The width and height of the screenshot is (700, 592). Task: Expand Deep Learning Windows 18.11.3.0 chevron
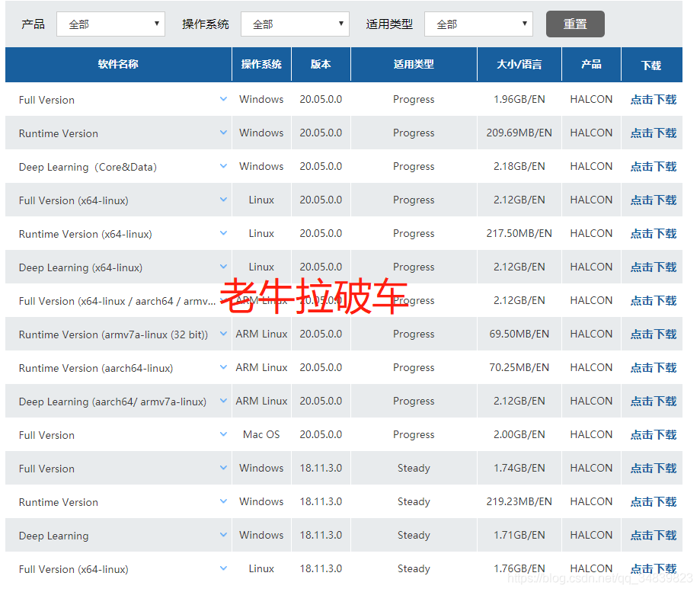224,534
